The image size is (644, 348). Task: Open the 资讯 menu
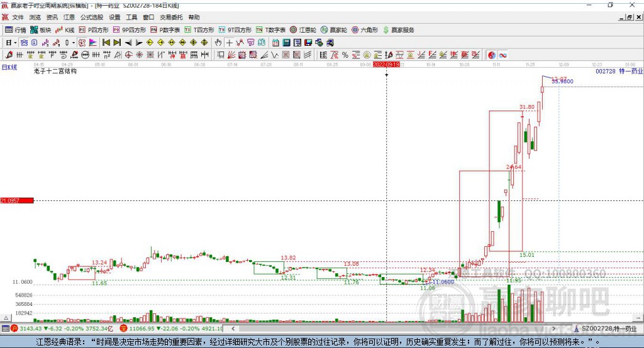point(52,17)
